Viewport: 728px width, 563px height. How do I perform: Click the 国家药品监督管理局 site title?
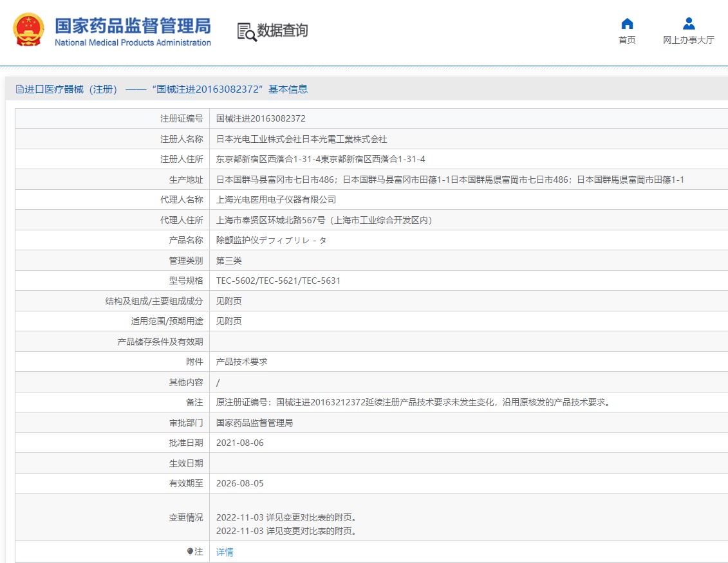[x=133, y=26]
